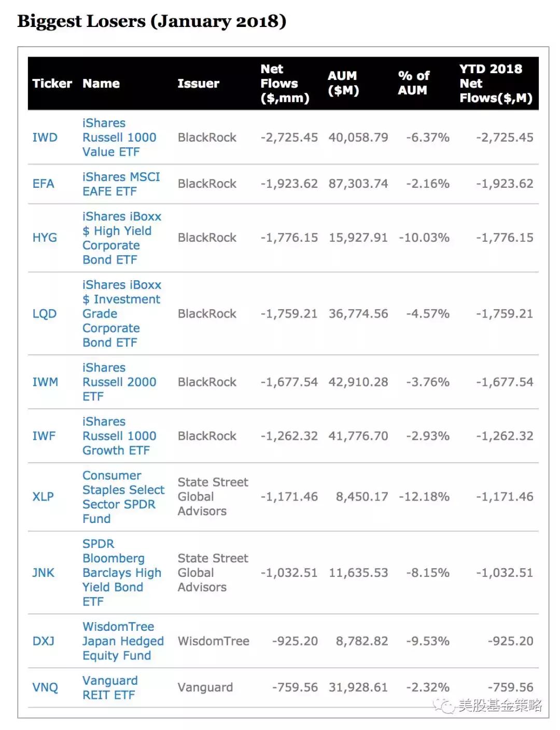Click the IWD ticker link
The height and width of the screenshot is (730, 560).
point(45,137)
